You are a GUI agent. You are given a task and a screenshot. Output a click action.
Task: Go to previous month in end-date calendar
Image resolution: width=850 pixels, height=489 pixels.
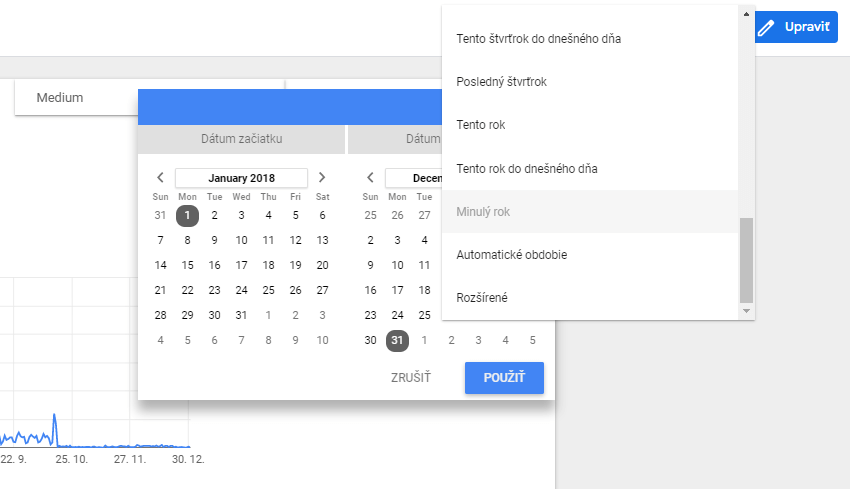[370, 177]
